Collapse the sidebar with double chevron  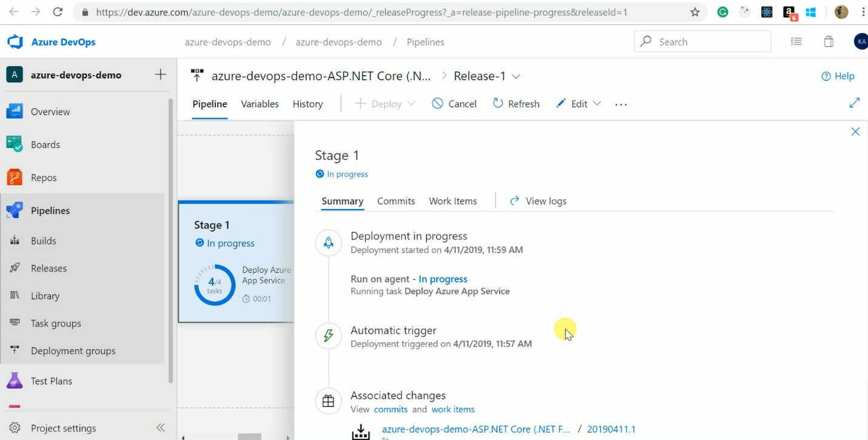[160, 428]
